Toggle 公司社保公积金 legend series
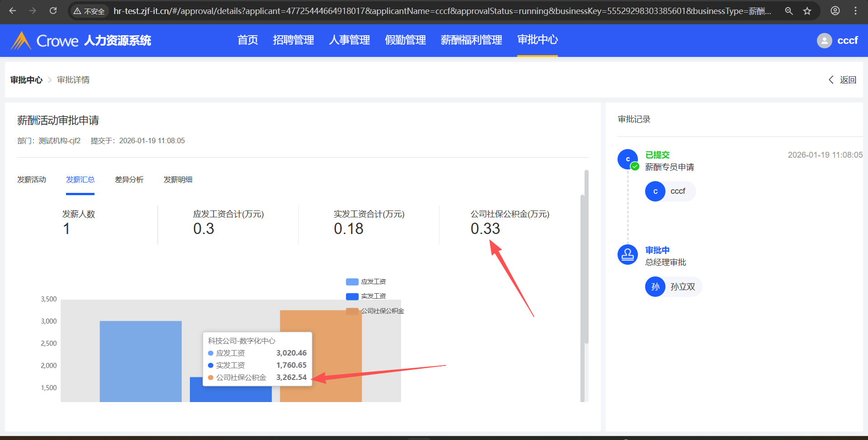Viewport: 868px width, 440px height. pyautogui.click(x=375, y=311)
